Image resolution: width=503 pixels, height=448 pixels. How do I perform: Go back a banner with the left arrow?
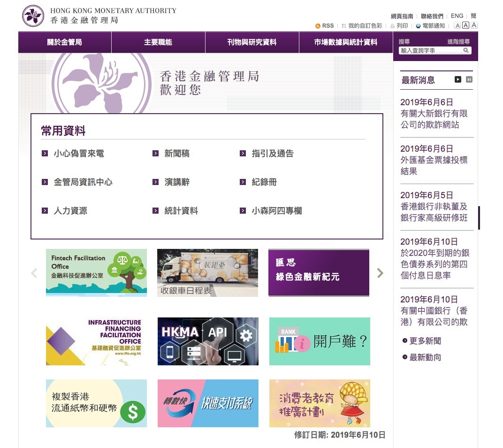pyautogui.click(x=33, y=273)
